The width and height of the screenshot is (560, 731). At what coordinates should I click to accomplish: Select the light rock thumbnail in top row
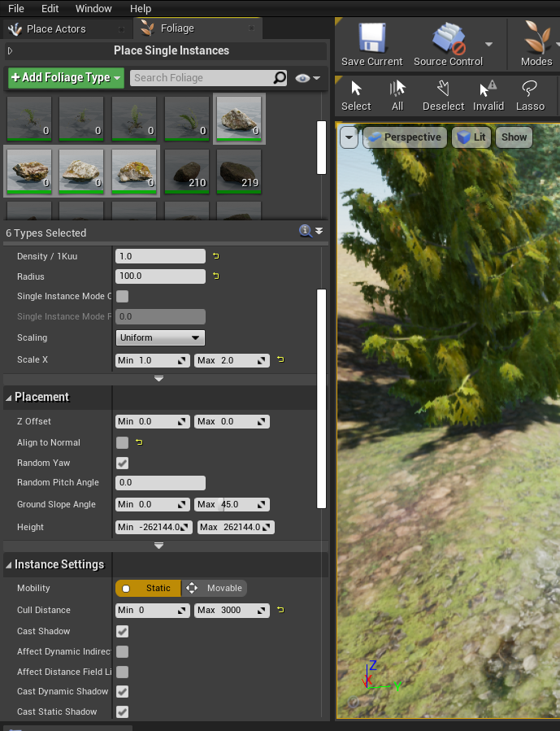(239, 119)
